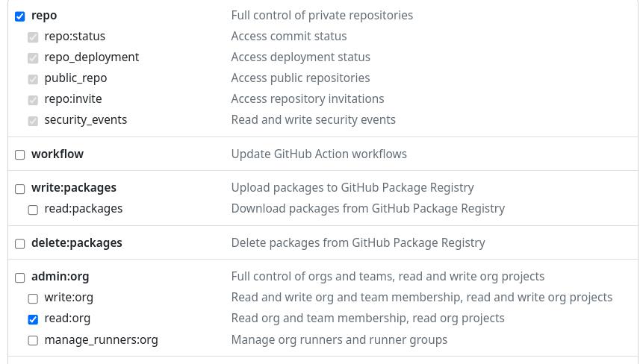
Task: Enable the workflow scope checkbox
Action: pos(20,154)
